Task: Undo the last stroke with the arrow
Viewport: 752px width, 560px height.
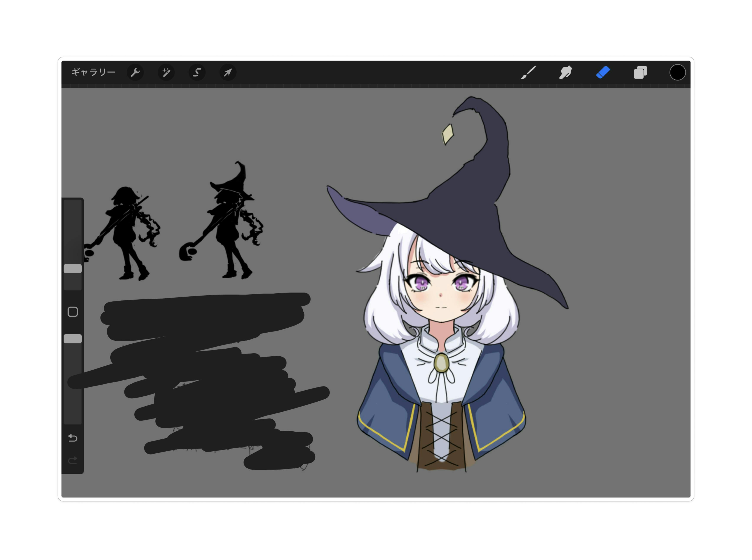Action: [x=73, y=438]
